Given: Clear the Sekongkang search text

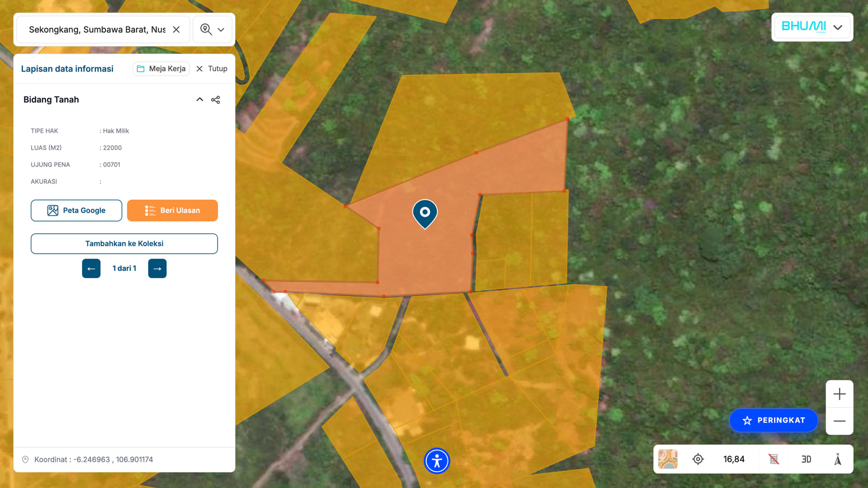Looking at the screenshot, I should tap(176, 29).
